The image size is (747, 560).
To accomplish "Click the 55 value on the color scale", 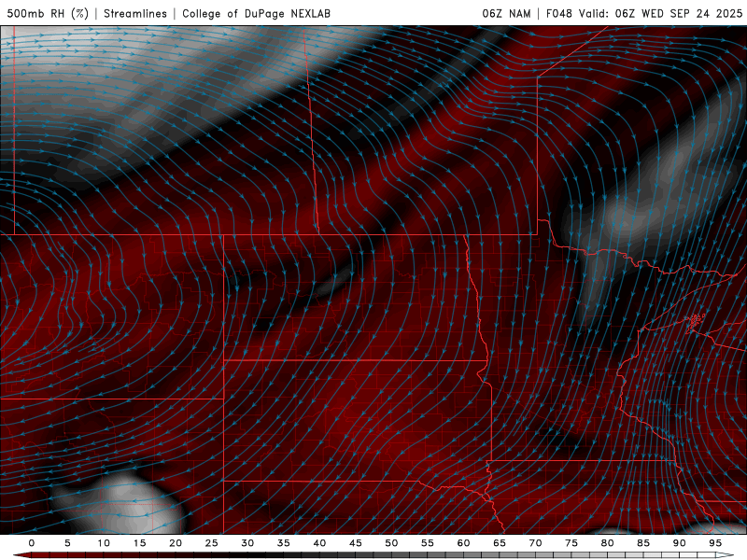I will point(427,543).
